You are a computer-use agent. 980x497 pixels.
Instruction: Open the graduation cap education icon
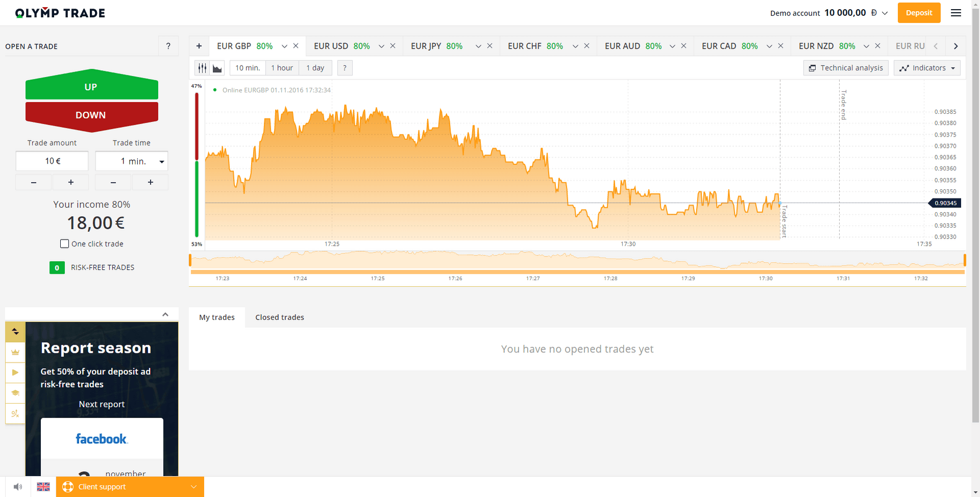click(15, 393)
